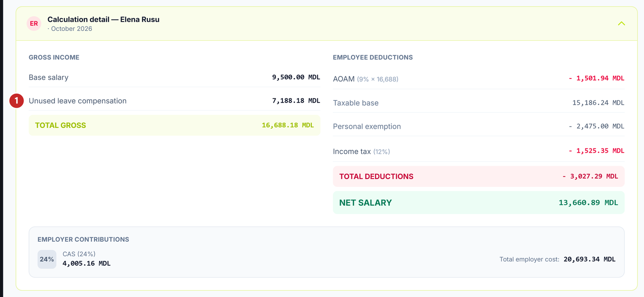Click the ER avatar badge
The height and width of the screenshot is (297, 644).
click(34, 24)
